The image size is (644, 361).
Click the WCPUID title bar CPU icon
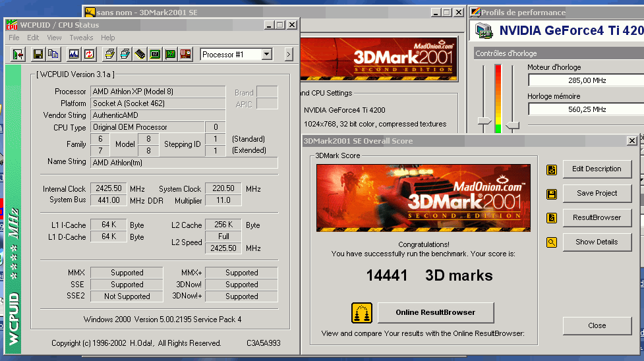coord(11,25)
